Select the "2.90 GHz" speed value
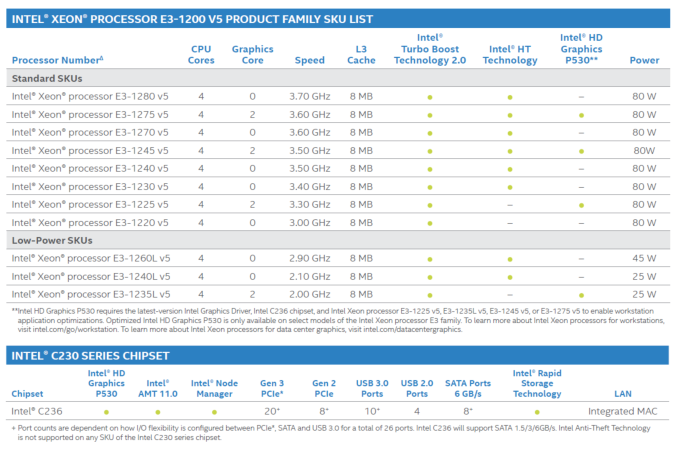This screenshot has height=450, width=678. pos(310,258)
